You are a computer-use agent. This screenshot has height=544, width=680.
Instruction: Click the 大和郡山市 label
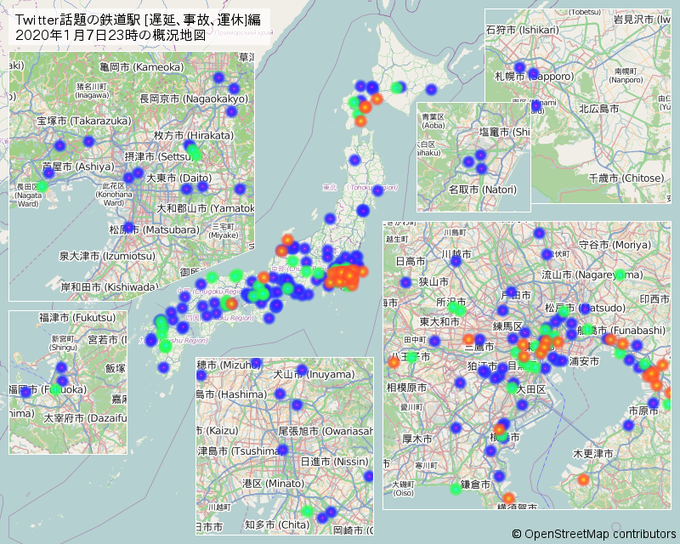(x=181, y=209)
